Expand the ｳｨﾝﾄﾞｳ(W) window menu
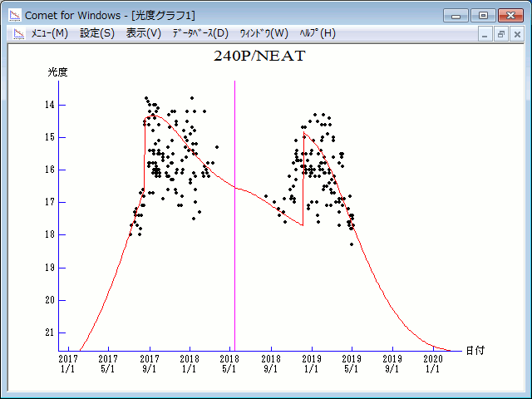Image resolution: width=532 pixels, height=399 pixels. coord(264,33)
